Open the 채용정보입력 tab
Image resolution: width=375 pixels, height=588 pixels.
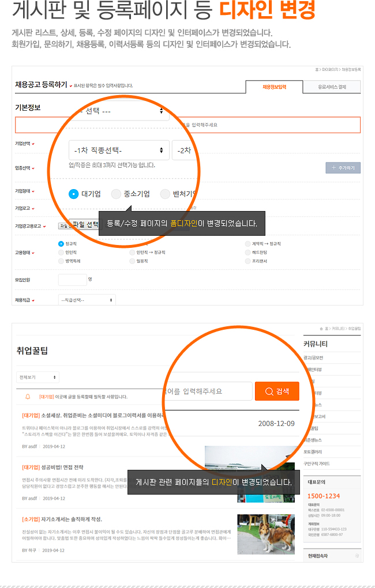[274, 86]
